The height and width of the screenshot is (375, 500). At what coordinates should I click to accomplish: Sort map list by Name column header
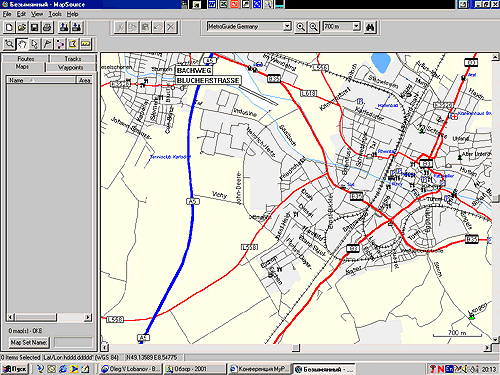tap(41, 80)
